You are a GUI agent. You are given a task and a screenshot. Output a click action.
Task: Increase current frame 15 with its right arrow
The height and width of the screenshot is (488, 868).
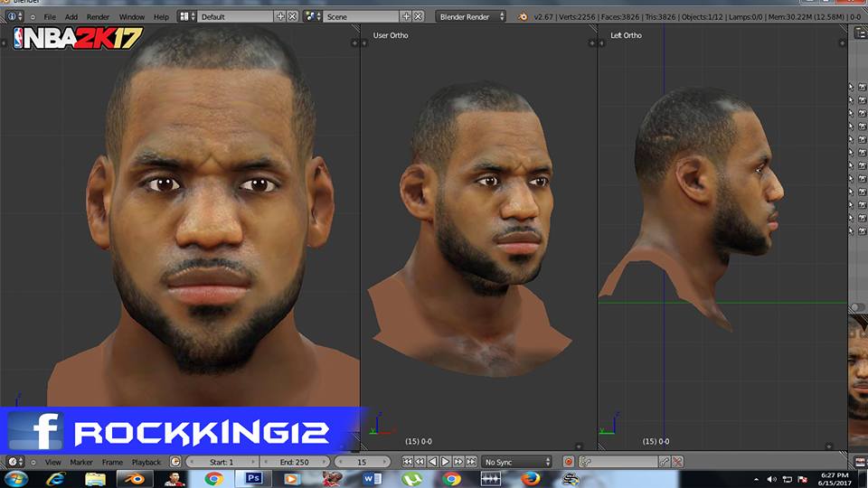[x=384, y=462]
